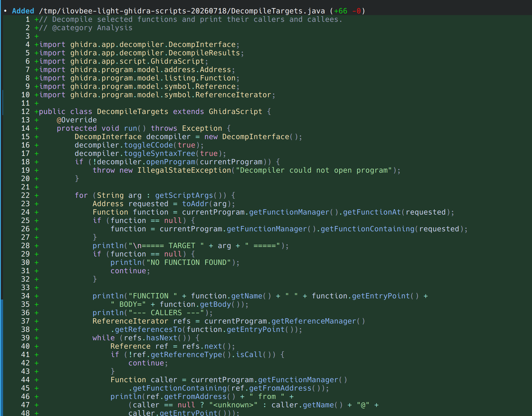This screenshot has width=532, height=416.
Task: Click the '"<unknown>"' ternary expression line
Action: 253,405
